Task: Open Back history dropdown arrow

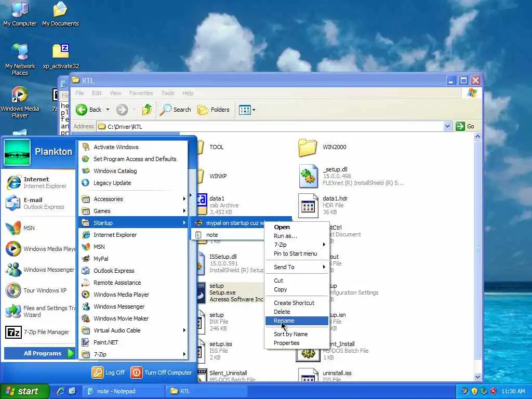Action: pos(108,110)
